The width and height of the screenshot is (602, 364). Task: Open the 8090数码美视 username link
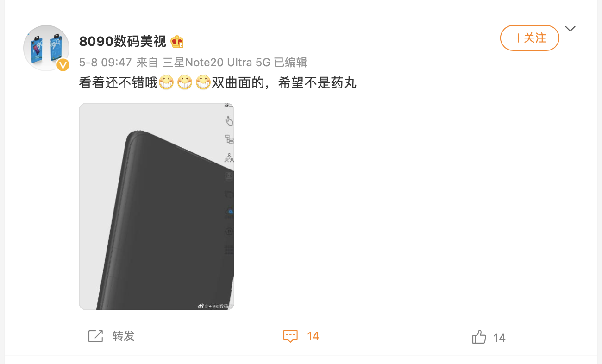(123, 42)
